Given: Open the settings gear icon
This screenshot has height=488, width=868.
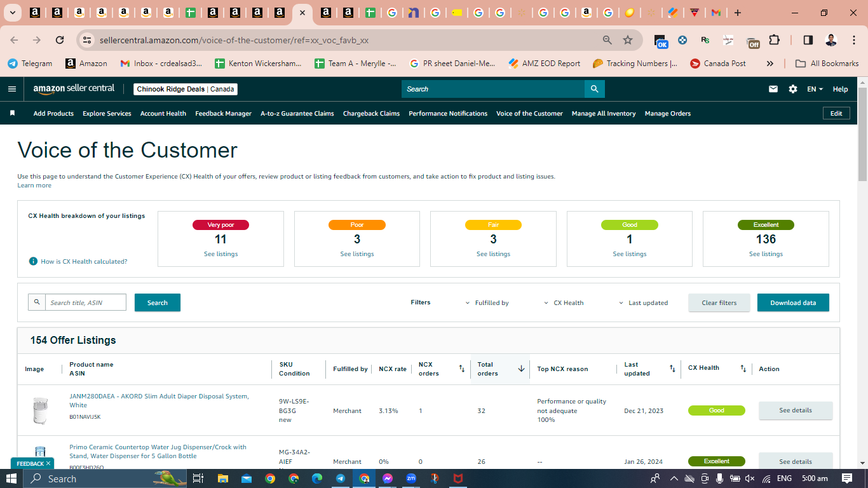Looking at the screenshot, I should (793, 89).
